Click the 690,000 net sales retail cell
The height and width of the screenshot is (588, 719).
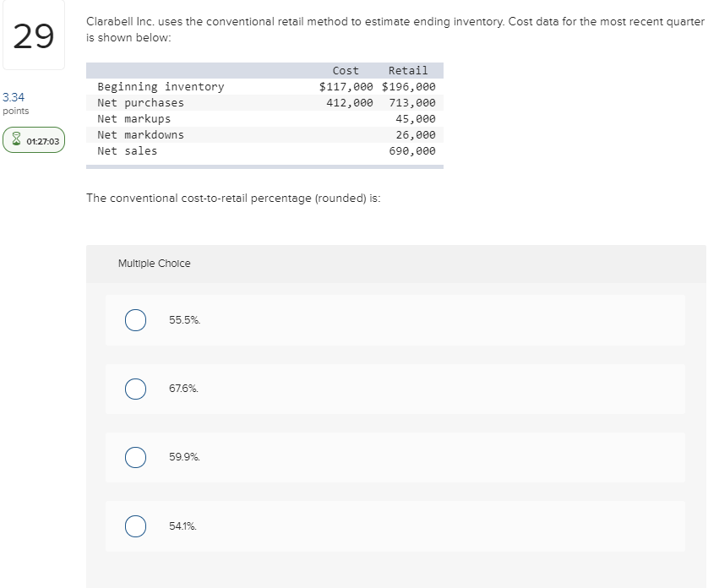click(412, 151)
